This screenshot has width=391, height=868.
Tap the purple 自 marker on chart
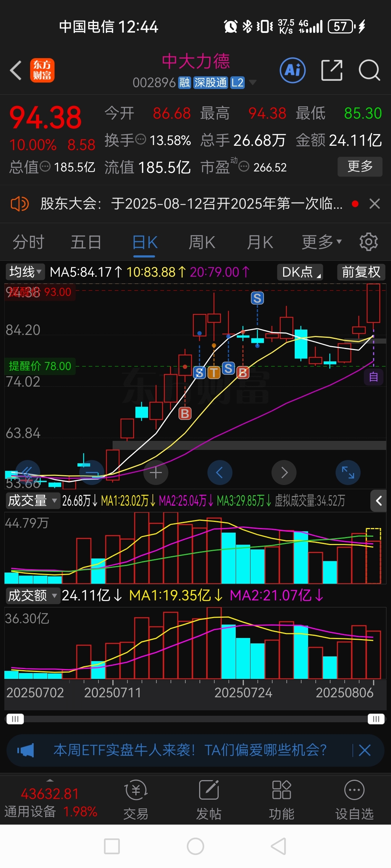click(374, 377)
